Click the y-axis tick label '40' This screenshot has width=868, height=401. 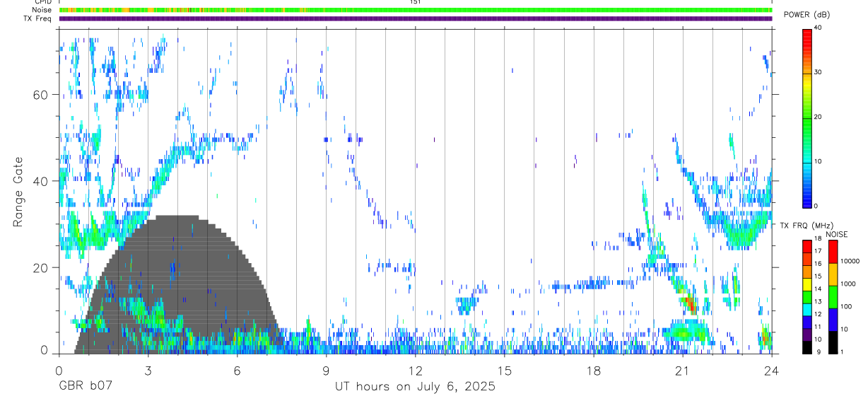point(42,181)
